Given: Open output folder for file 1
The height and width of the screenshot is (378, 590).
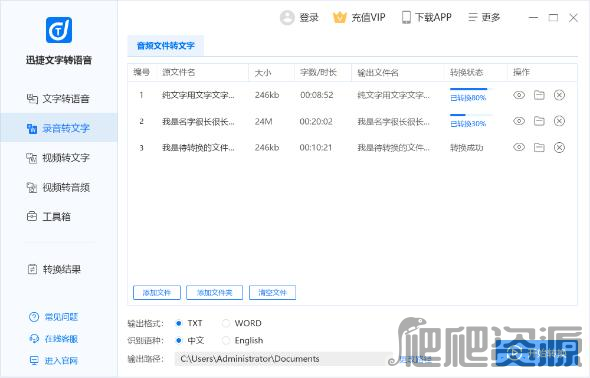Looking at the screenshot, I should point(539,95).
